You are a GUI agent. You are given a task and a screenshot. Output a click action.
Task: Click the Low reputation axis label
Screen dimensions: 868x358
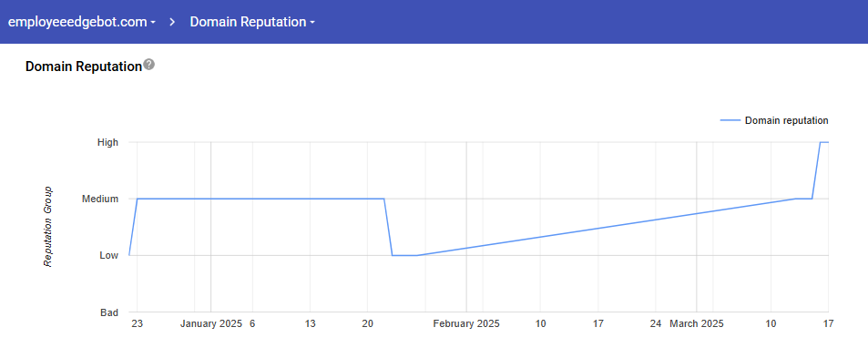click(x=109, y=256)
